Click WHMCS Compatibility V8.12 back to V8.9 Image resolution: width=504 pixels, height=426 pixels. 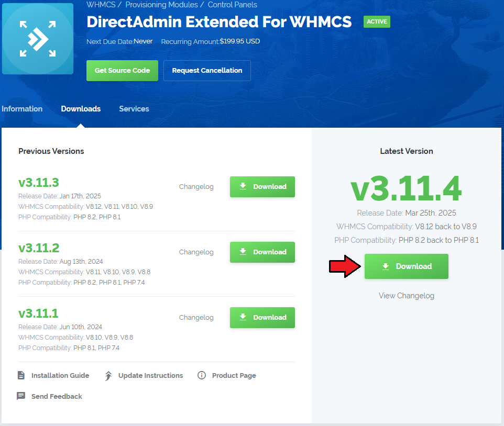(406, 227)
